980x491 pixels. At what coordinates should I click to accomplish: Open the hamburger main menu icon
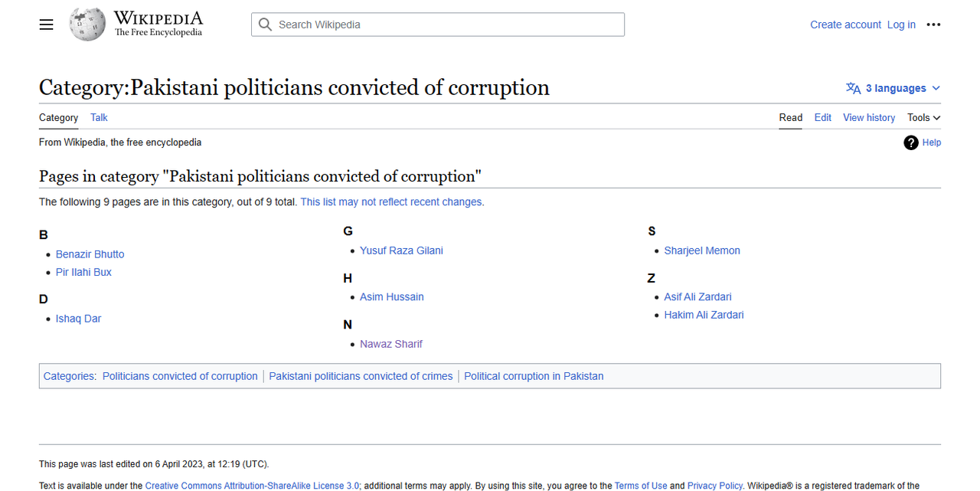(47, 25)
